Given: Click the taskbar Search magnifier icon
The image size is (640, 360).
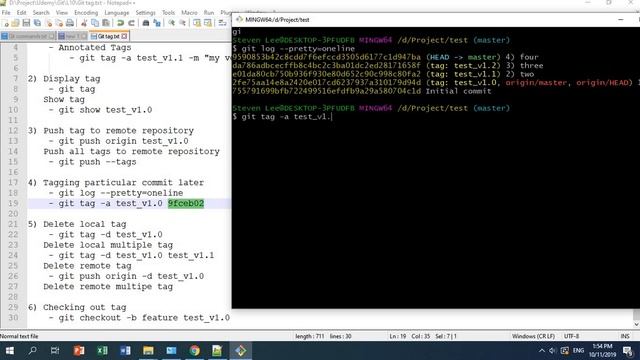Looking at the screenshot, I should pos(32,351).
